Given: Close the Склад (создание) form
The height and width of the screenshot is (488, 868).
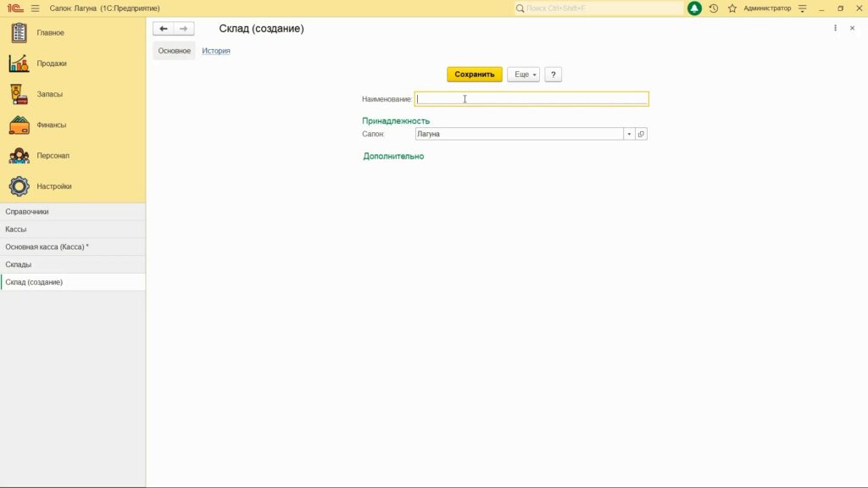Looking at the screenshot, I should click(853, 28).
